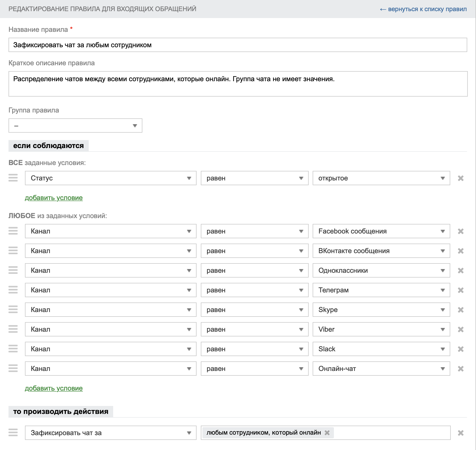
Task: Click drag handle of the action row
Action: click(13, 432)
